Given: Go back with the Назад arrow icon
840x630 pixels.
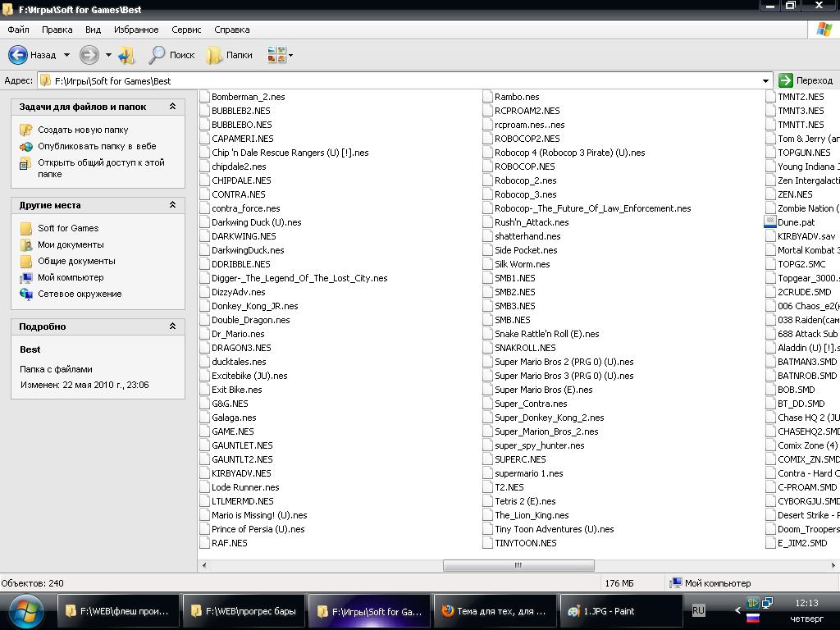Looking at the screenshot, I should tap(18, 55).
